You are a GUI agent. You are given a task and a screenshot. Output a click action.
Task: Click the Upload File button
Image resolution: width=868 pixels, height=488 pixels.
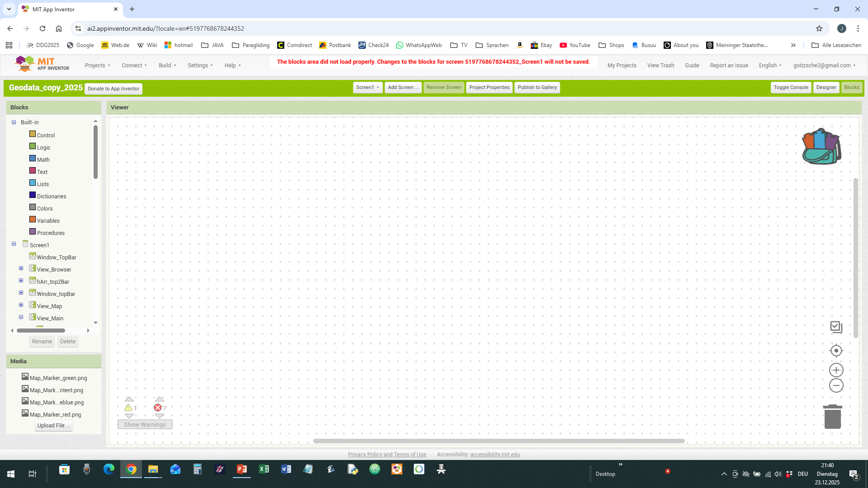(53, 426)
